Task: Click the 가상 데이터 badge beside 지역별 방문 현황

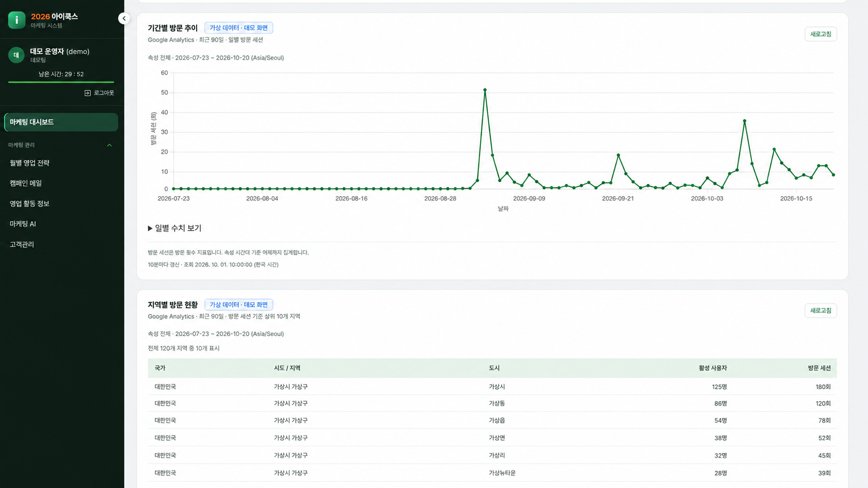Action: (x=239, y=305)
